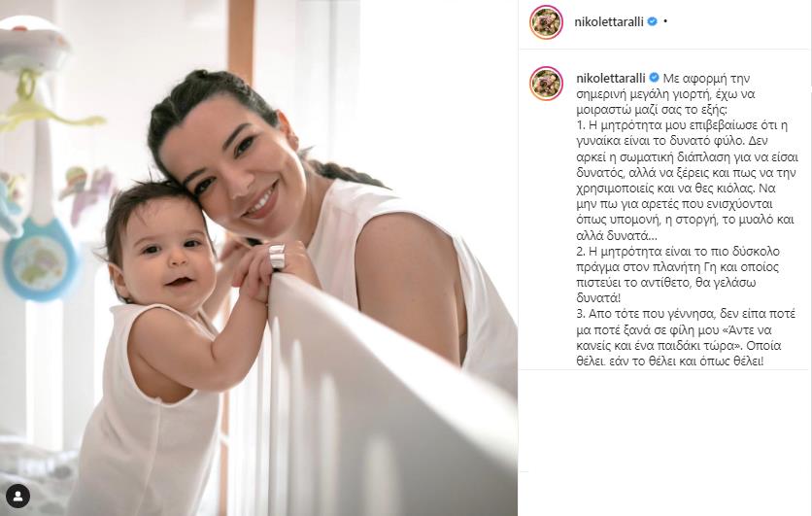Show tagged people icon on the photo

18,497
